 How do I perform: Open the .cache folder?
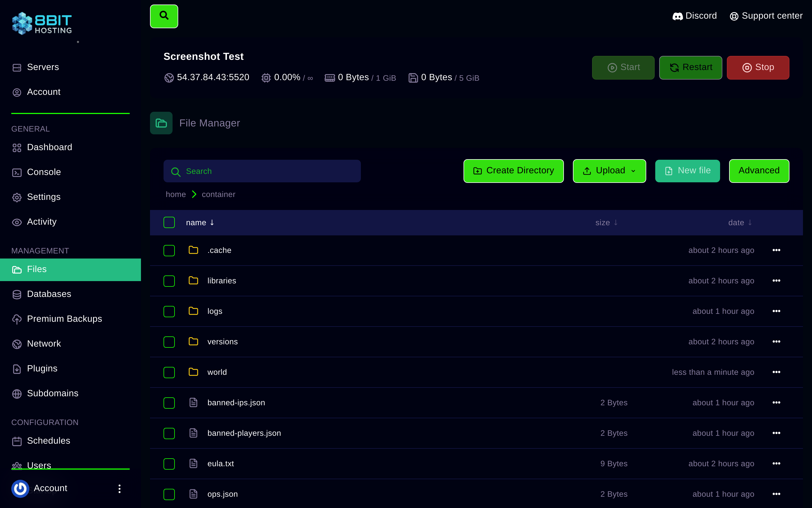(219, 250)
